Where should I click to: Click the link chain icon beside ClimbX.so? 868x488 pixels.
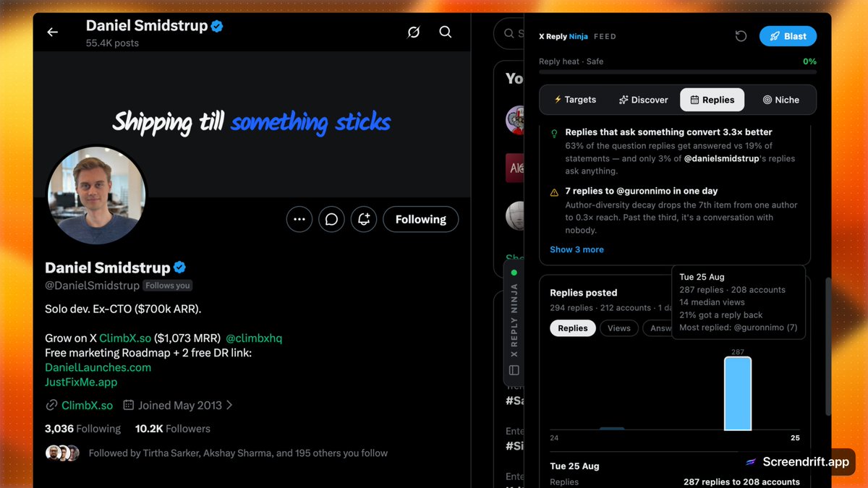(x=51, y=406)
